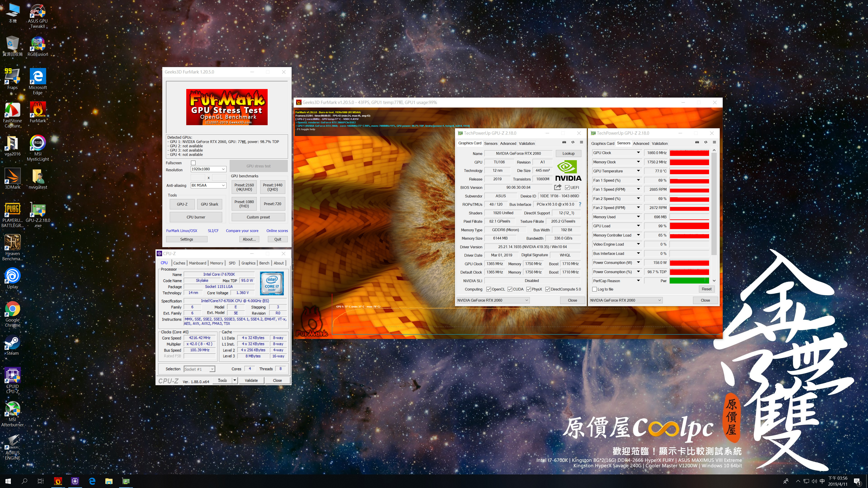Open GPU selector dropdown in GPU-Z Graphics Card window
The height and width of the screenshot is (488, 868).
(493, 300)
